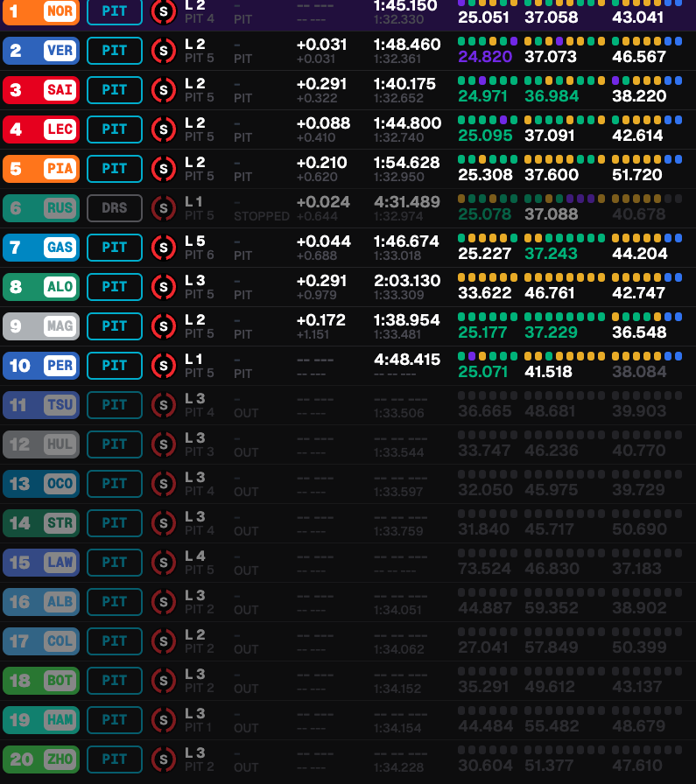Select Leclerc's red soft tyre icon
Screen dimensions: 696x784
click(163, 129)
